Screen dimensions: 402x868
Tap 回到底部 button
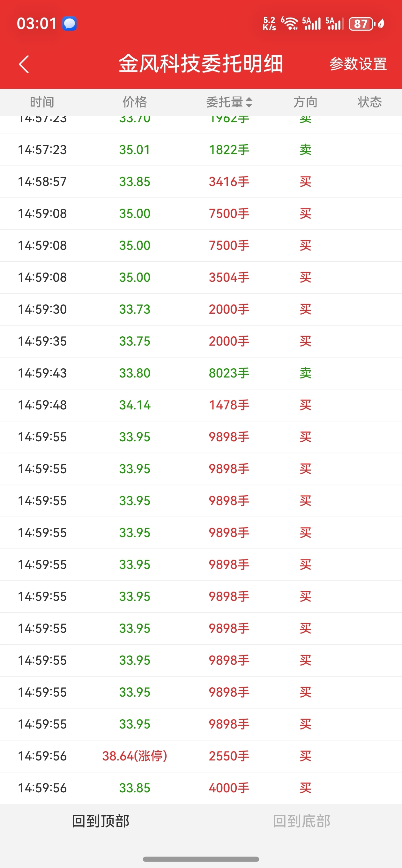[x=301, y=821]
